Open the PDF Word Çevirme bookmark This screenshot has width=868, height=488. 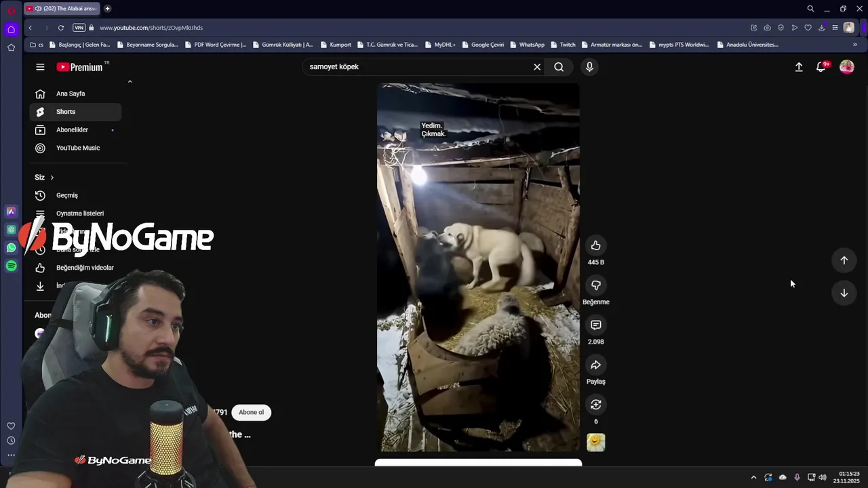tap(215, 45)
